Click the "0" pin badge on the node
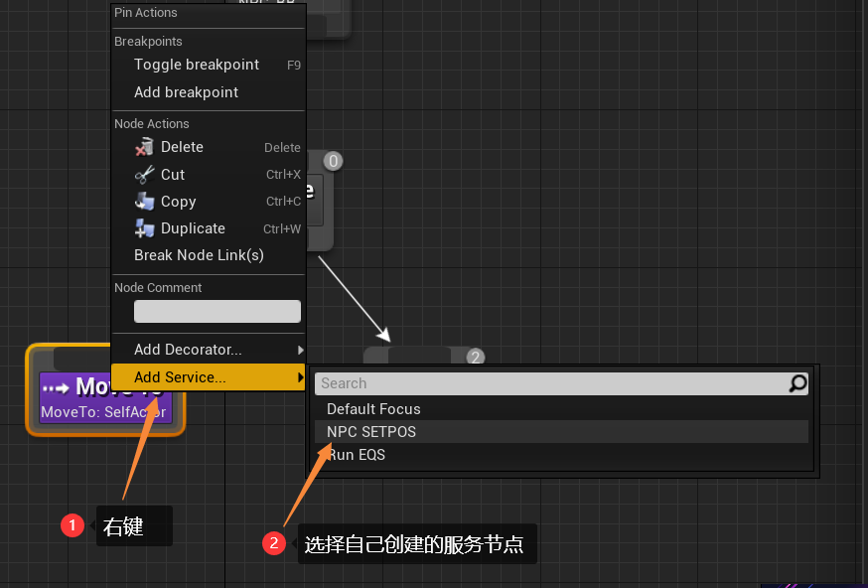This screenshot has width=868, height=588. pos(332,160)
